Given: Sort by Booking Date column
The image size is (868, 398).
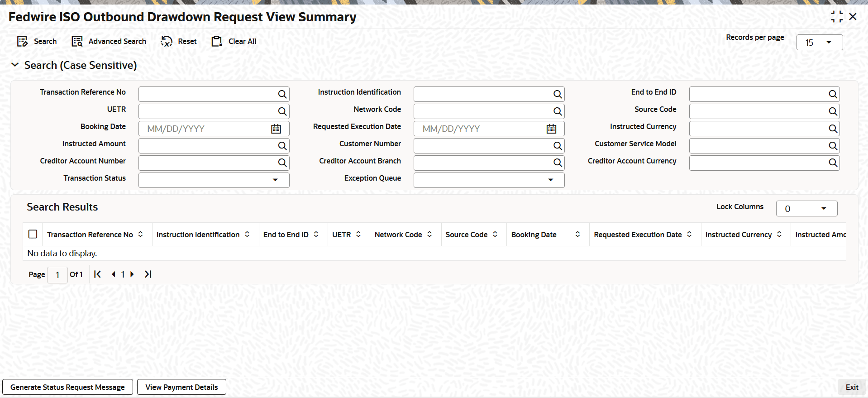Looking at the screenshot, I should click(578, 234).
